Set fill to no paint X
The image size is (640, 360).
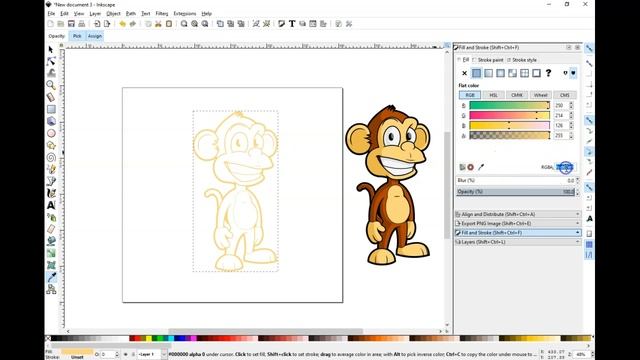click(x=464, y=73)
